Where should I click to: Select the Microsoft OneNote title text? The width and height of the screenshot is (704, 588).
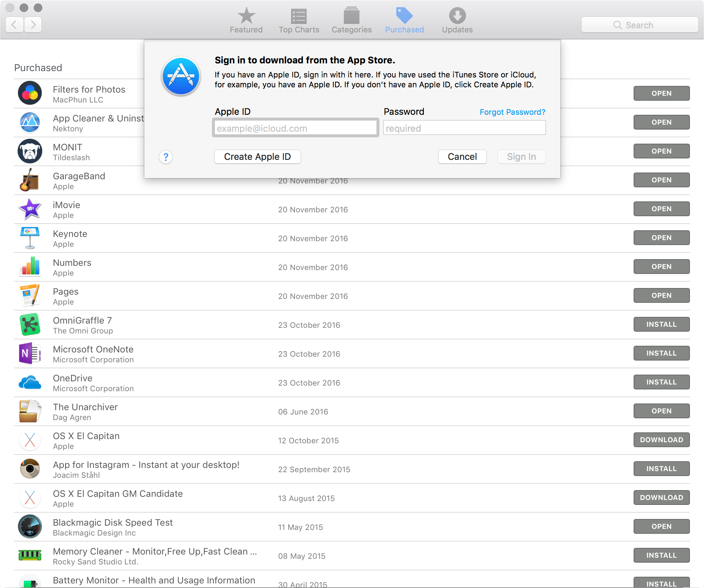[93, 349]
